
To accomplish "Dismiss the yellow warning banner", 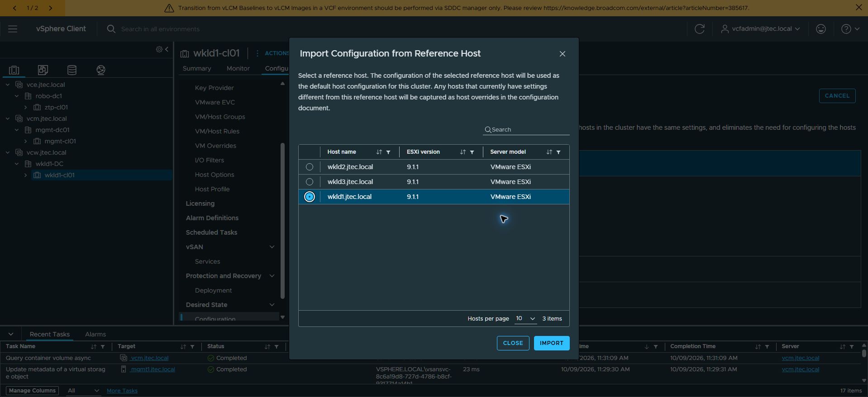I will click(858, 8).
